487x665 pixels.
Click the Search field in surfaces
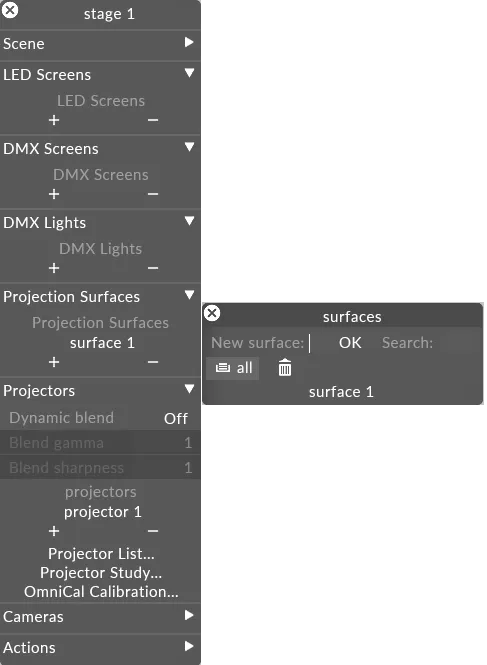[x=456, y=343]
